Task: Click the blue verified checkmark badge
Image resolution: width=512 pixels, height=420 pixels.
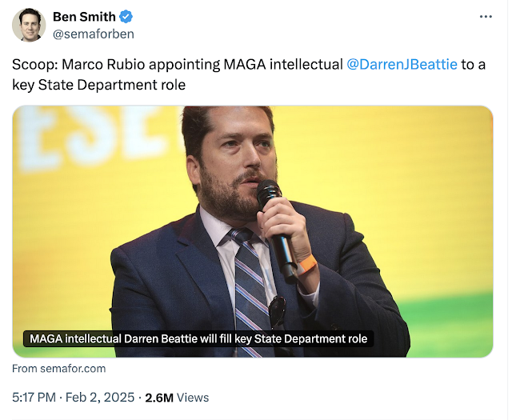Action: [x=126, y=17]
